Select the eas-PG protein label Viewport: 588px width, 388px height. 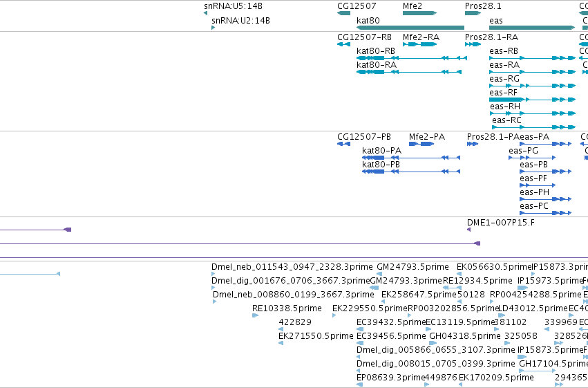[524, 151]
